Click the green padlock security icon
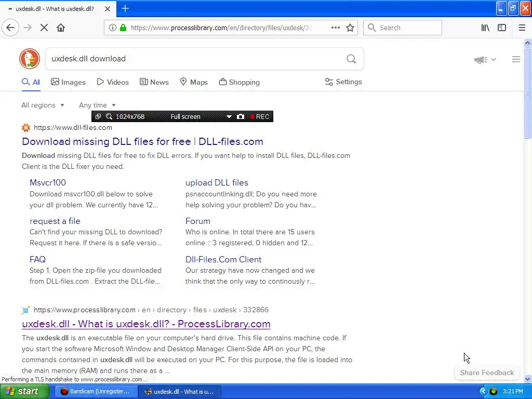 (x=123, y=28)
